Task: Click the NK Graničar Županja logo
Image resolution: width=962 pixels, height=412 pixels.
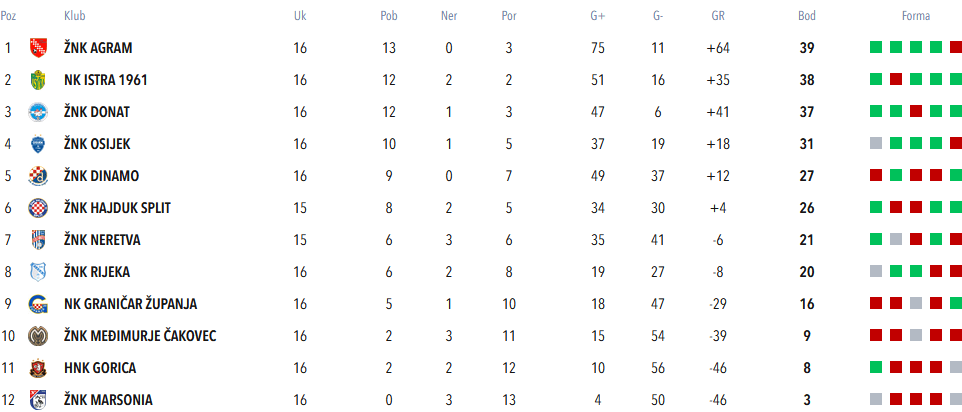Action: 38,304
